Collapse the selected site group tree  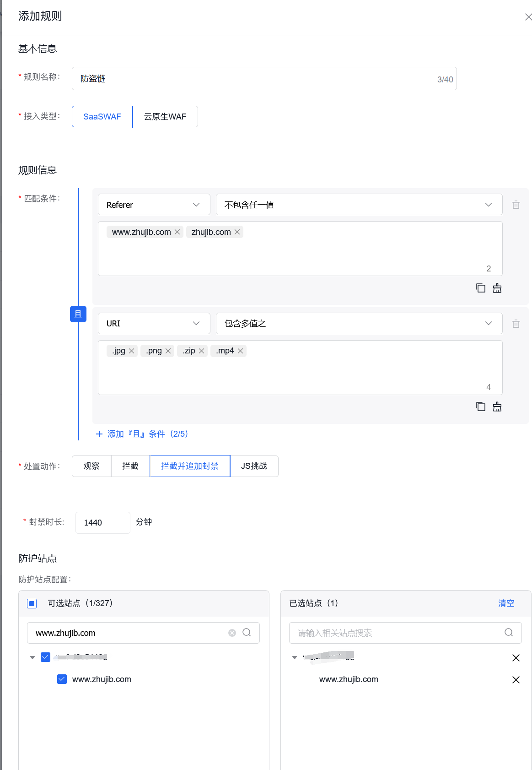click(x=295, y=658)
